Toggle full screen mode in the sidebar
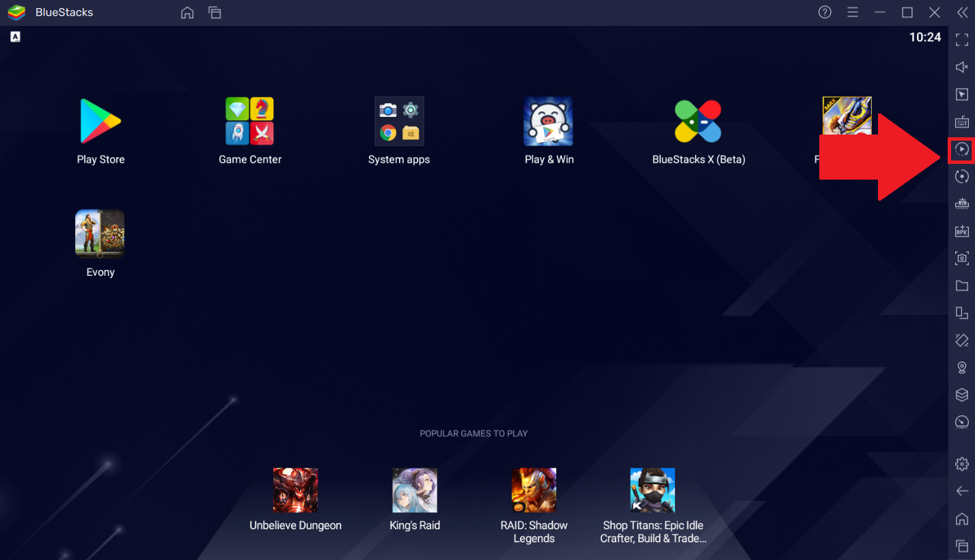This screenshot has width=975, height=560. 961,40
